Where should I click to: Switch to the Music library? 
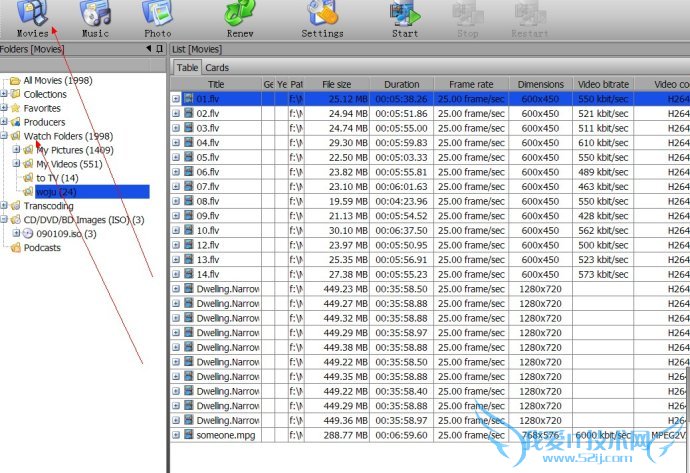[x=95, y=14]
